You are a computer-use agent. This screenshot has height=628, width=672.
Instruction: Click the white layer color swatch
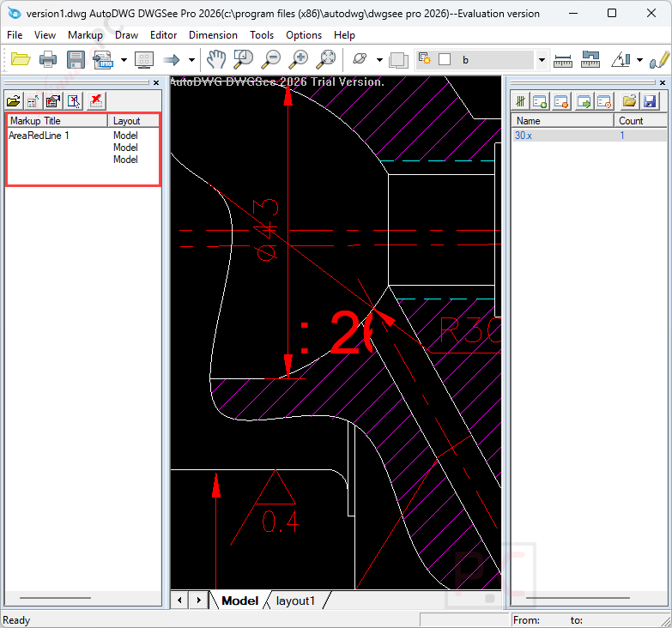[444, 59]
